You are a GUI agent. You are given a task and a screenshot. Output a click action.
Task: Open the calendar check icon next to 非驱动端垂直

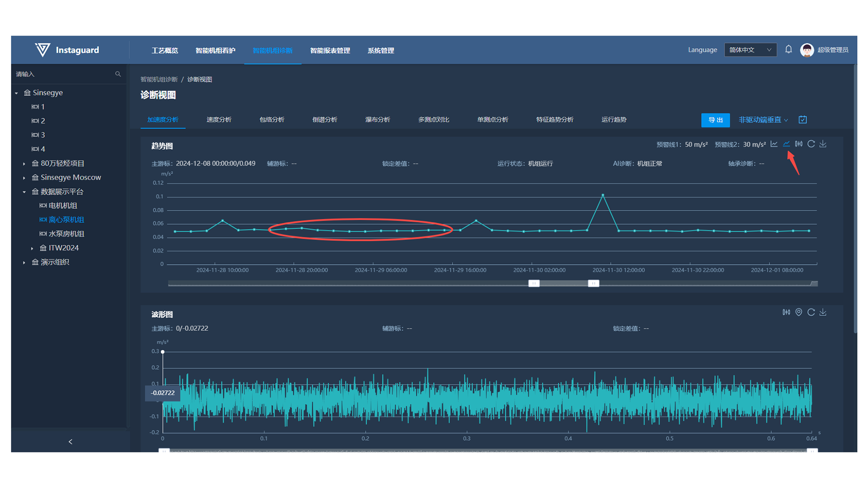pyautogui.click(x=803, y=120)
